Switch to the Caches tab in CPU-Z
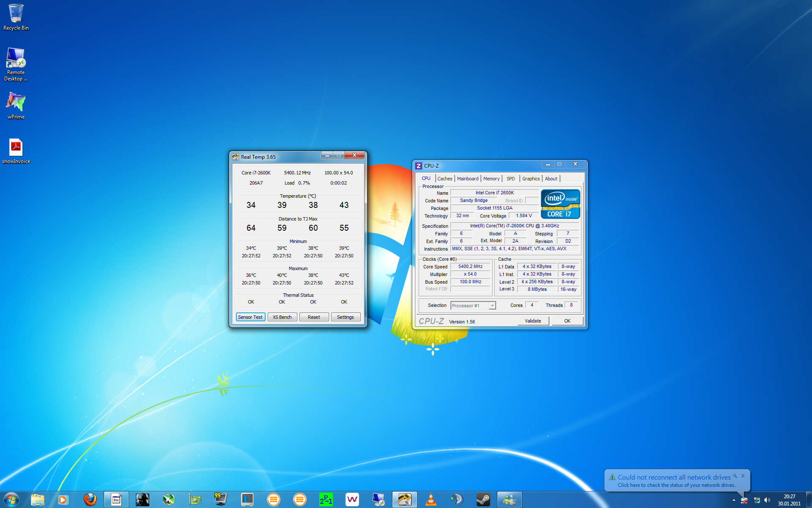This screenshot has width=812, height=508. (444, 179)
